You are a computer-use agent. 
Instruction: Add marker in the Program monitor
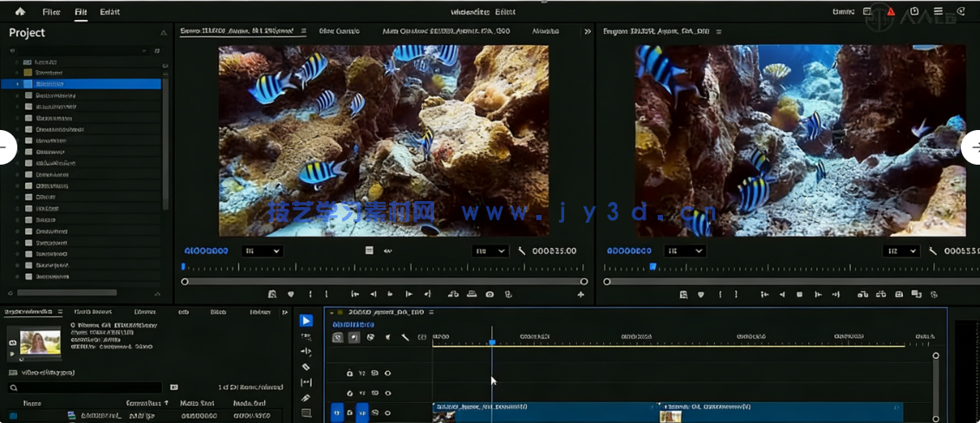(701, 295)
